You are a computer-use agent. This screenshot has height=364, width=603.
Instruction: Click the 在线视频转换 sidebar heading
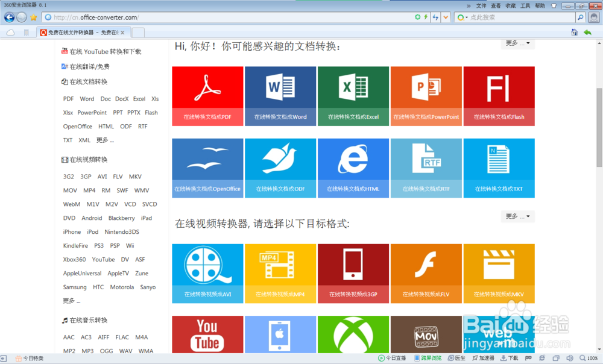point(84,160)
